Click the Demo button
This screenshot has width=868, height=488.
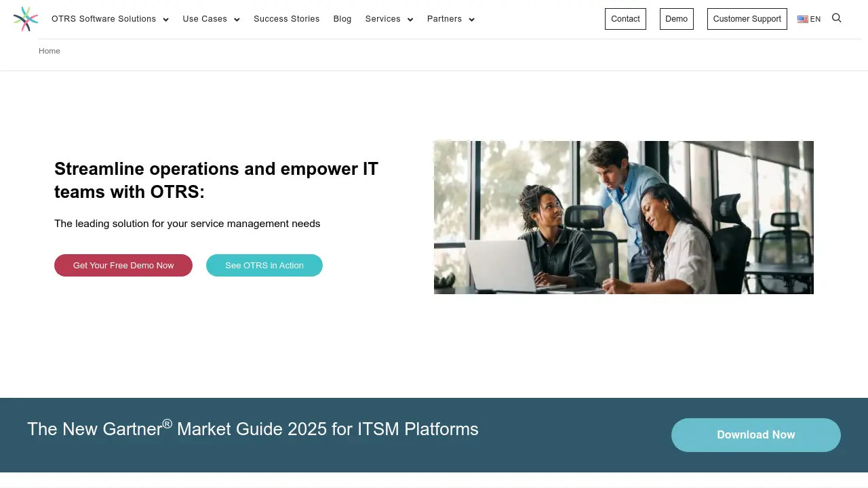click(x=676, y=19)
